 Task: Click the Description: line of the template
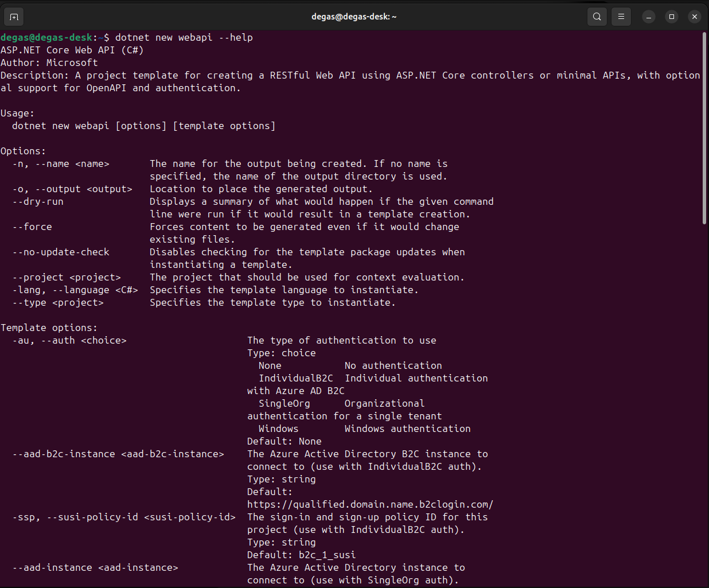coord(350,81)
